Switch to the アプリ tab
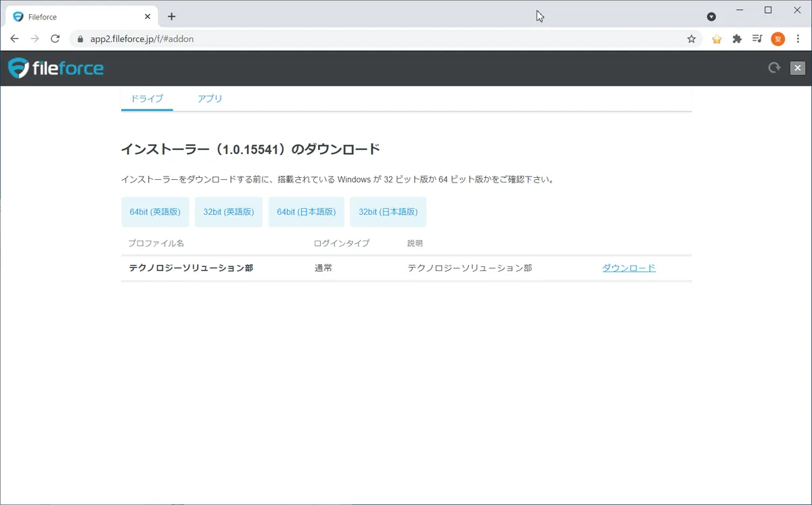Viewport: 812px width, 505px height. coord(210,99)
